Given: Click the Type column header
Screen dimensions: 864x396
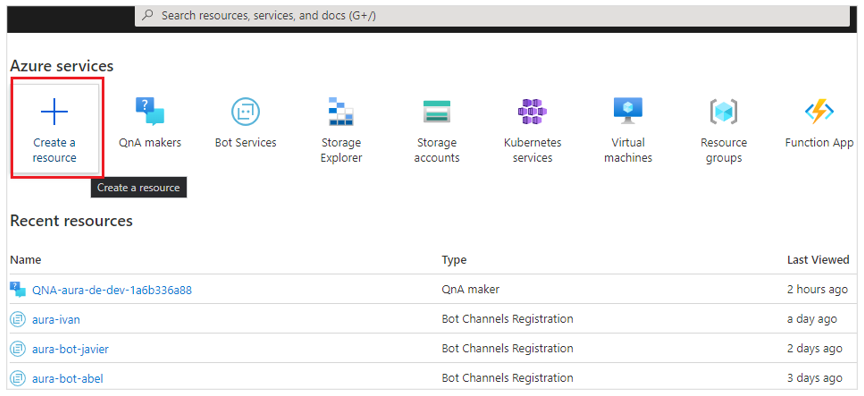Looking at the screenshot, I should pyautogui.click(x=454, y=260).
